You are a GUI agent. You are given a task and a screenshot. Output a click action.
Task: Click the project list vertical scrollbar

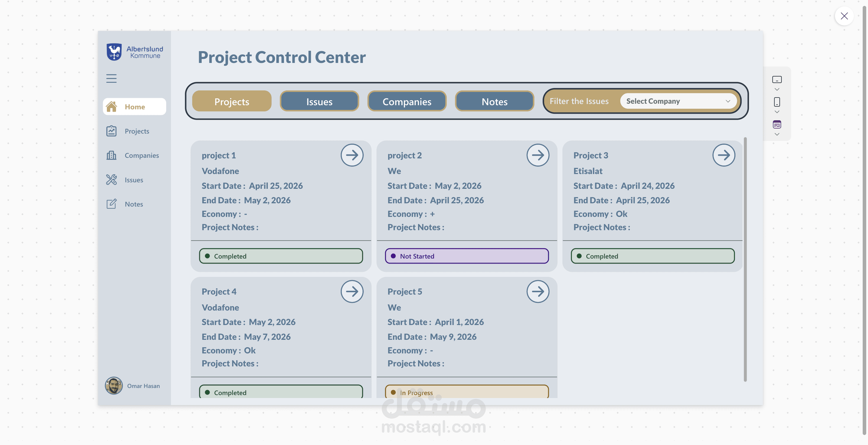click(x=745, y=259)
